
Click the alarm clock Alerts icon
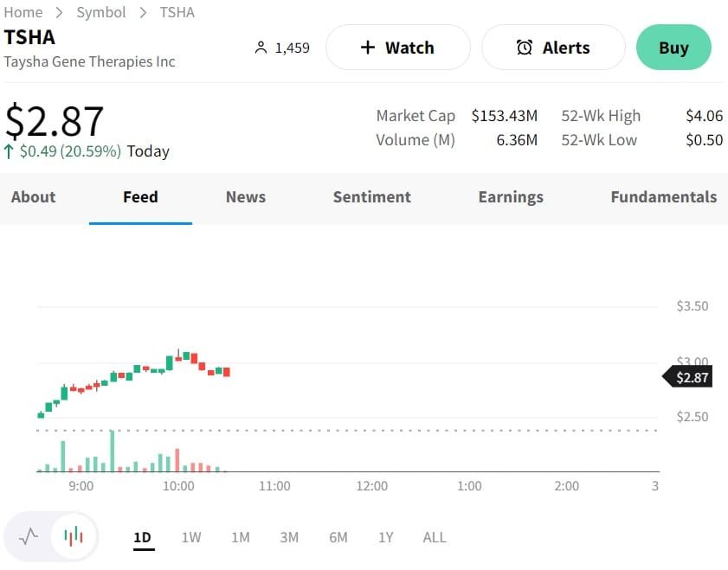coord(525,48)
